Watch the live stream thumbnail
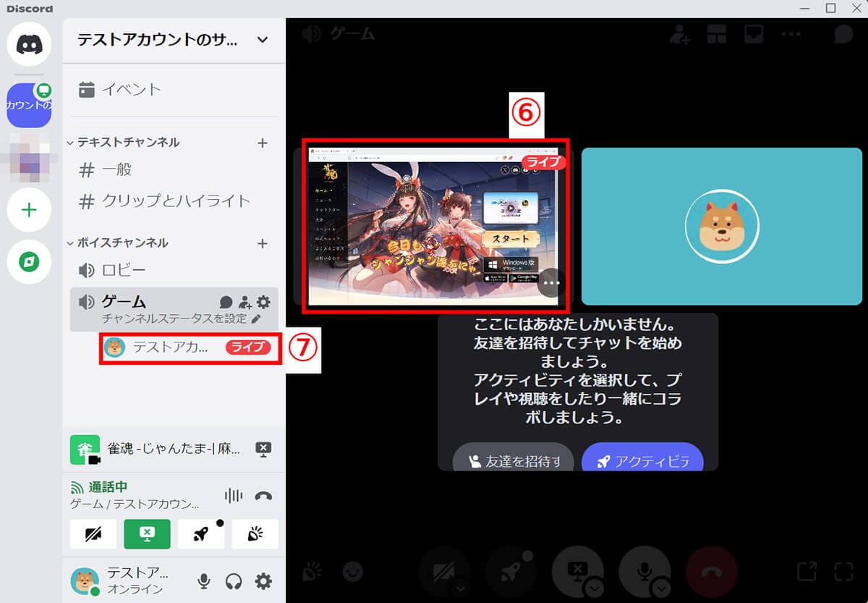This screenshot has width=868, height=603. [x=433, y=227]
